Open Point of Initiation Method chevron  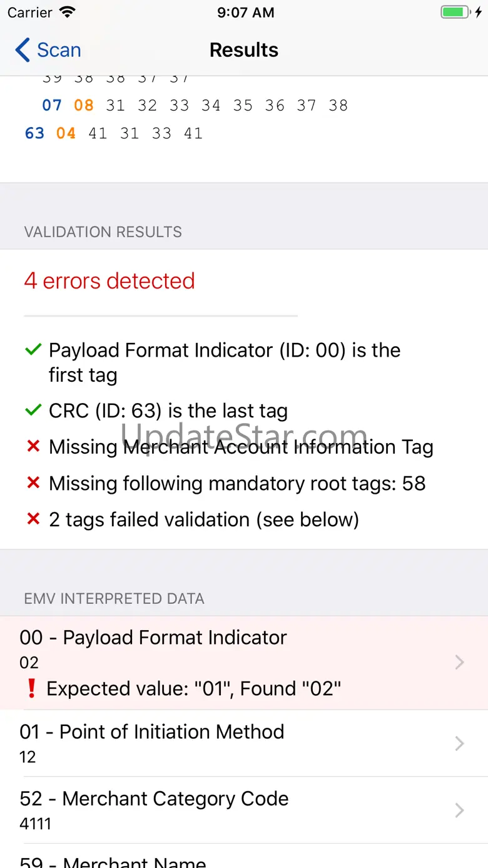pos(459,743)
